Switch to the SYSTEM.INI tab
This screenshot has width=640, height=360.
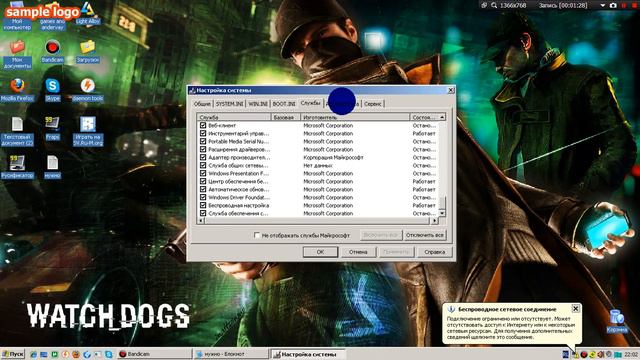(229, 104)
